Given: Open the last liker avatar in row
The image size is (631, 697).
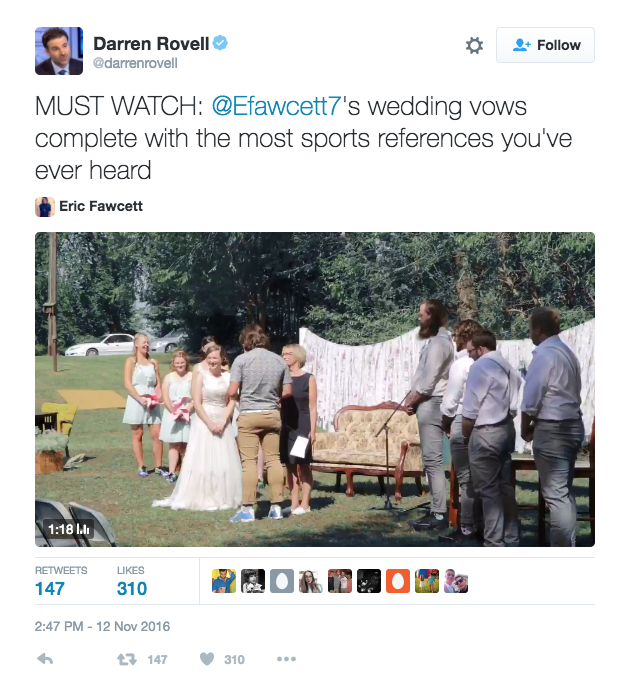Looking at the screenshot, I should tap(456, 581).
